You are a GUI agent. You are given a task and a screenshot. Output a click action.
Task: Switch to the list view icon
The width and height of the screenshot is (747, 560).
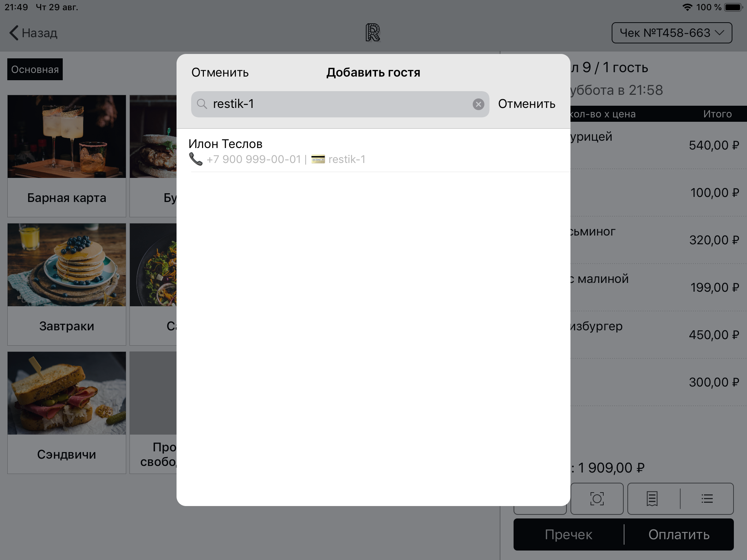(707, 498)
